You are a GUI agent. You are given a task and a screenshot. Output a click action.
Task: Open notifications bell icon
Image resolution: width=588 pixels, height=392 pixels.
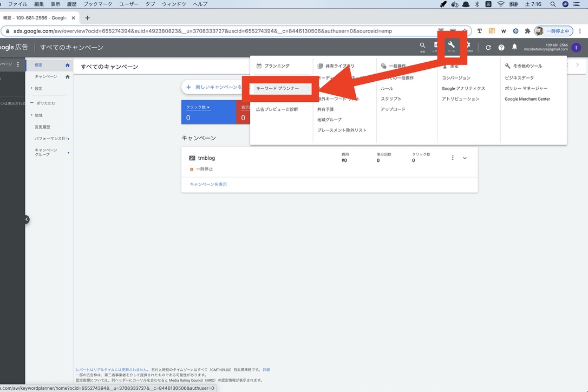[514, 47]
